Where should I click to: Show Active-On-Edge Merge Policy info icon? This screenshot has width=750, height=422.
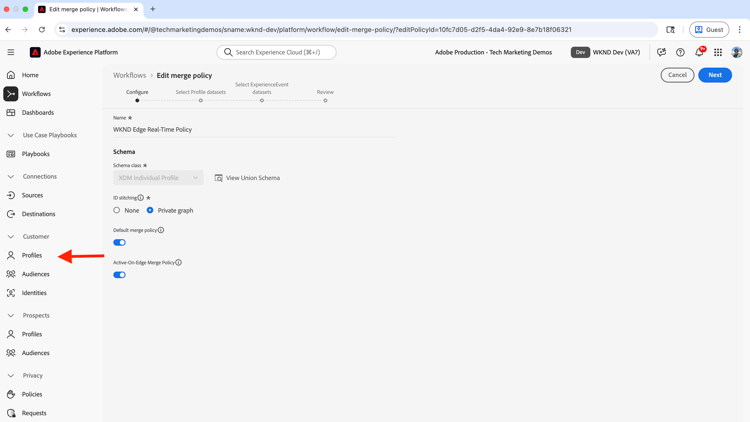pyautogui.click(x=178, y=263)
